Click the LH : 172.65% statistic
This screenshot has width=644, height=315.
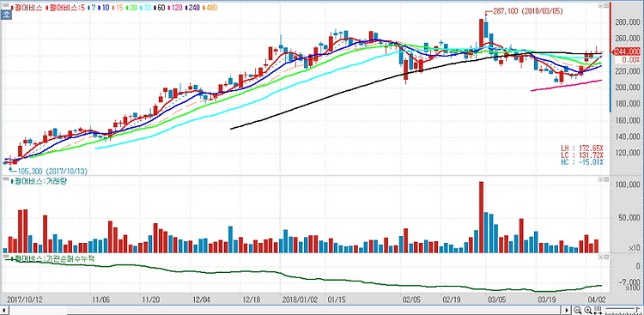(x=582, y=148)
